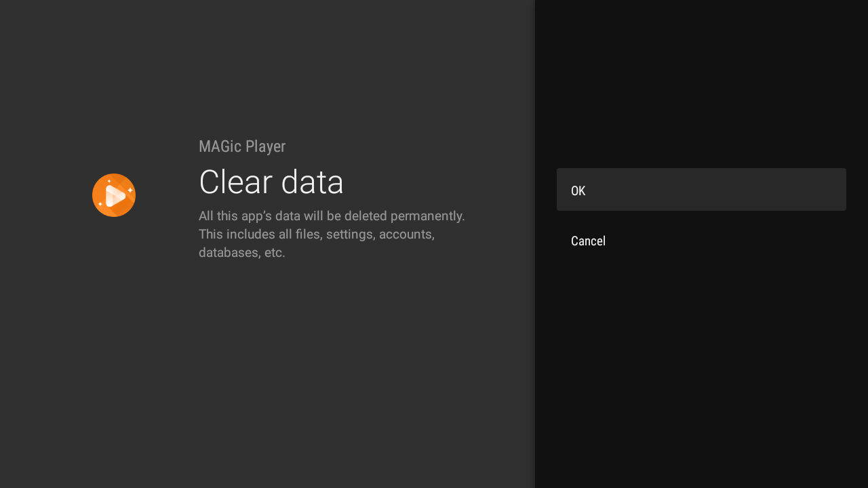Select Cancel to keep app data
The height and width of the screenshot is (488, 868).
701,241
